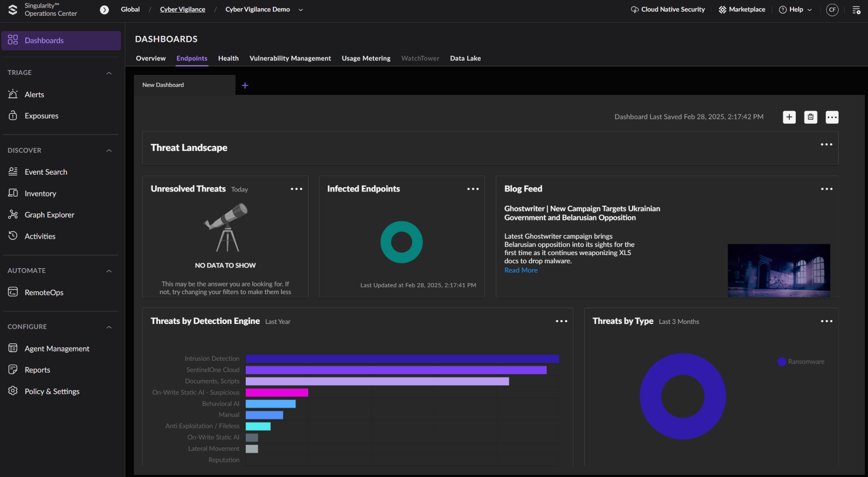Screen dimensions: 868x477
Task: Open Inventory from sidebar
Action: coord(40,194)
